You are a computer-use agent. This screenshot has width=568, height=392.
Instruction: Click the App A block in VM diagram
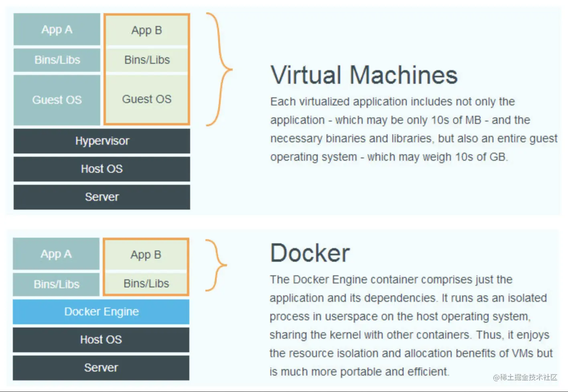coord(57,29)
